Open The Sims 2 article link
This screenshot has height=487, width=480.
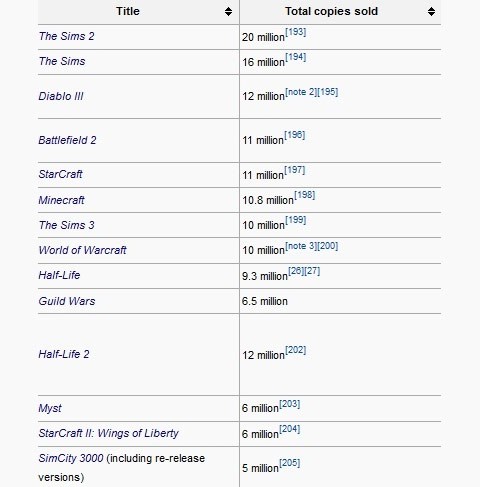pyautogui.click(x=66, y=36)
